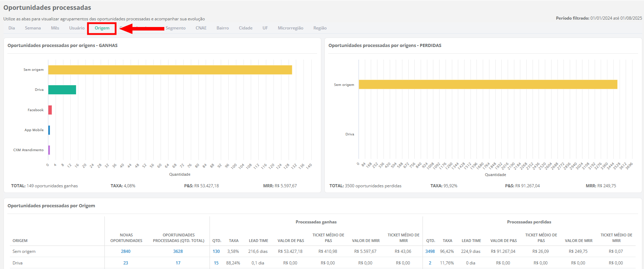Click the blue App Mobile bar
This screenshot has height=269, width=644.
point(49,130)
